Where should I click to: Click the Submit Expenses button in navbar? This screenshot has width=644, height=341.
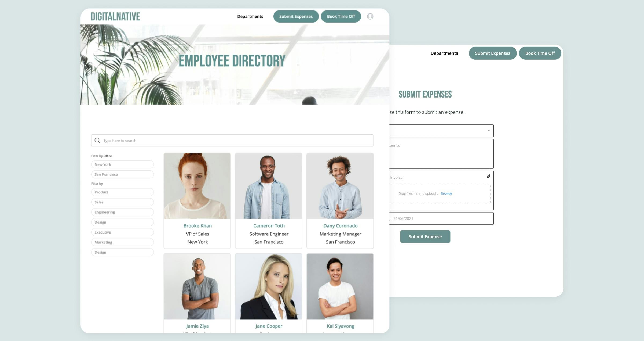[295, 16]
